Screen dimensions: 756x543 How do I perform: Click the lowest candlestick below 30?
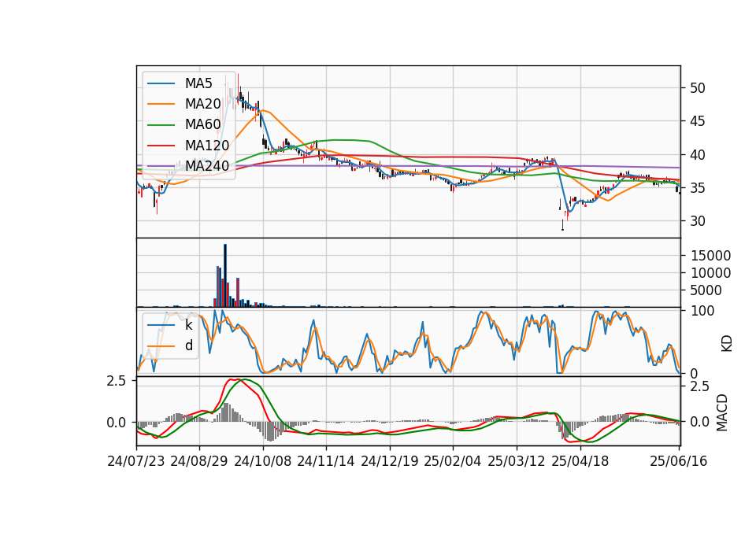click(562, 225)
